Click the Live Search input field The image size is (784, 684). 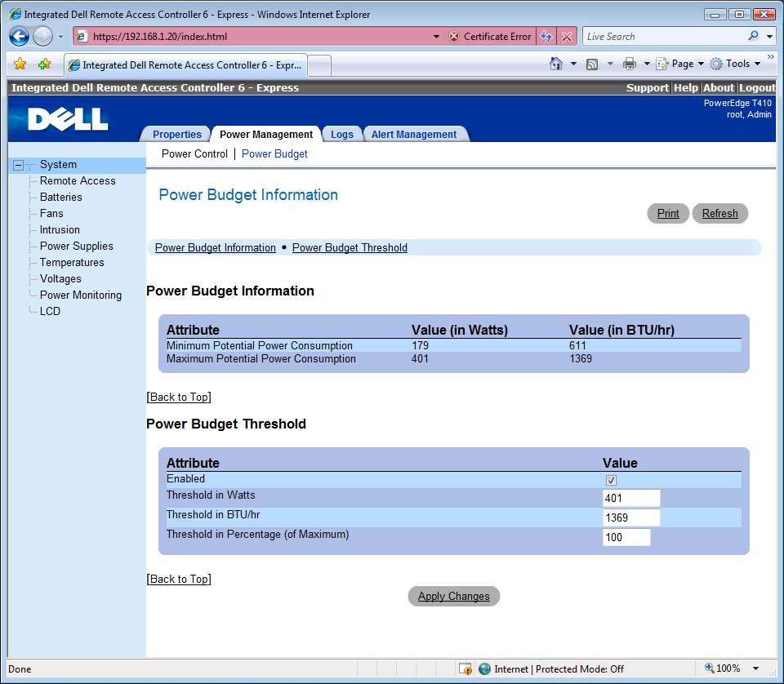click(x=666, y=37)
